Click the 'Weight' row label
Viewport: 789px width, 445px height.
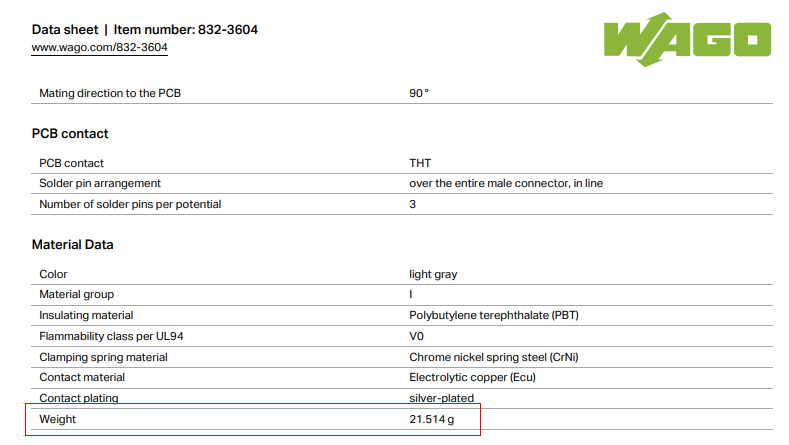pyautogui.click(x=57, y=419)
